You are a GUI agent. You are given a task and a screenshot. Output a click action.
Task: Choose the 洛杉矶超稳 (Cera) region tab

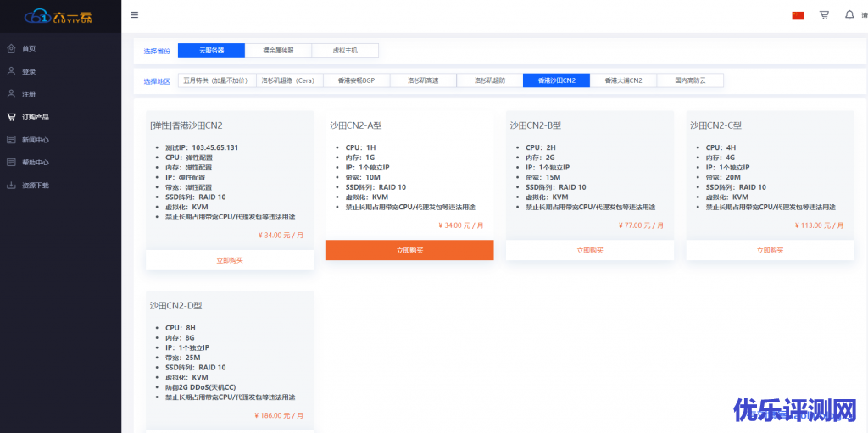click(x=288, y=80)
